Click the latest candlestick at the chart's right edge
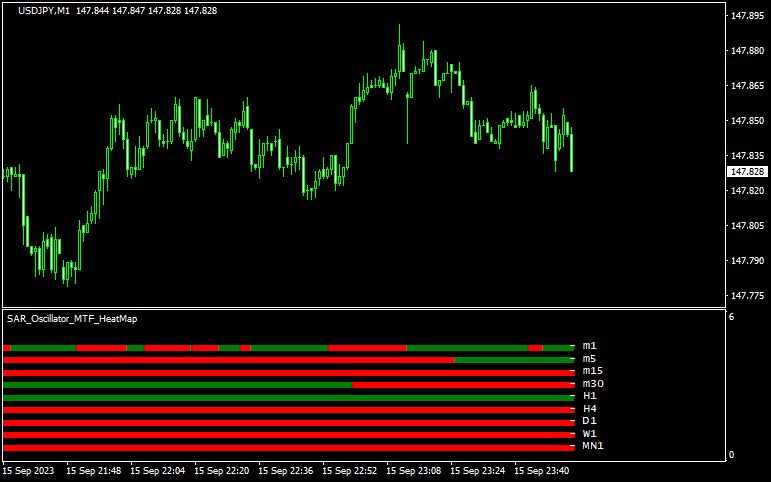Screen dimensions: 771x482 click(x=571, y=150)
